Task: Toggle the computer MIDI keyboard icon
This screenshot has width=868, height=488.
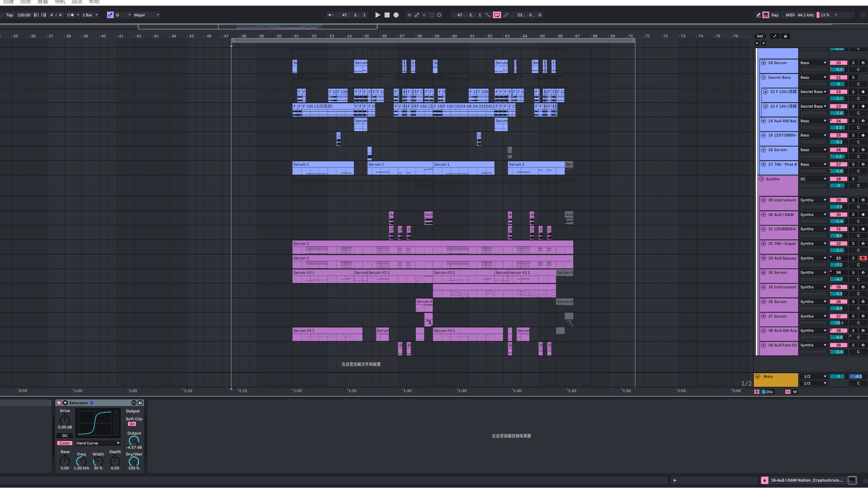Action: click(x=766, y=15)
